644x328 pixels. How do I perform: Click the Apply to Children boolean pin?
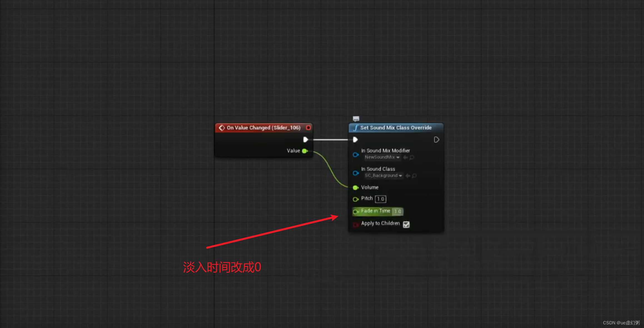[355, 224]
